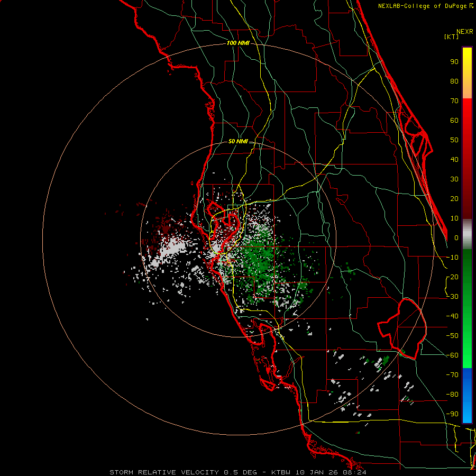
Task: Select the -40 value on the velocity scale
Action: pos(452,316)
